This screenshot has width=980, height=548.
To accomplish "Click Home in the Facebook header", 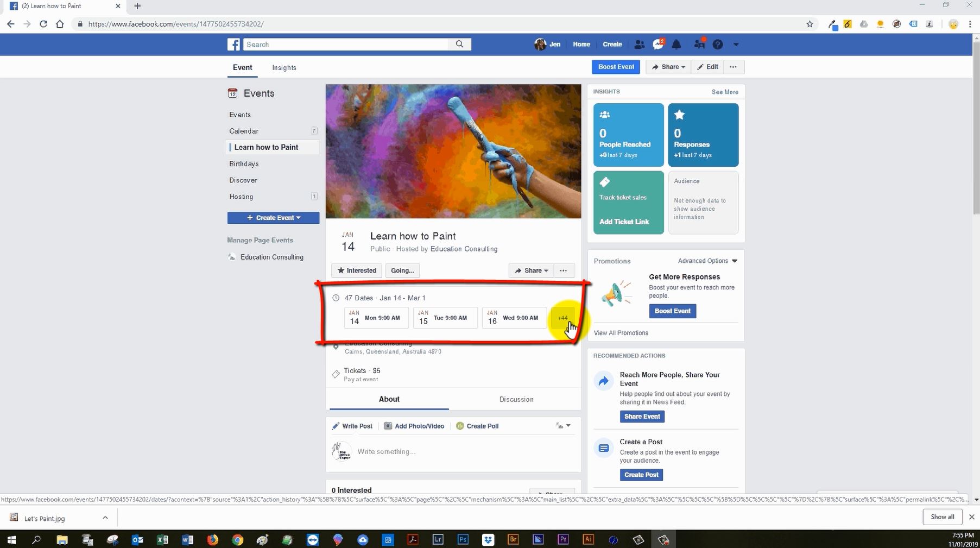I will [x=581, y=45].
